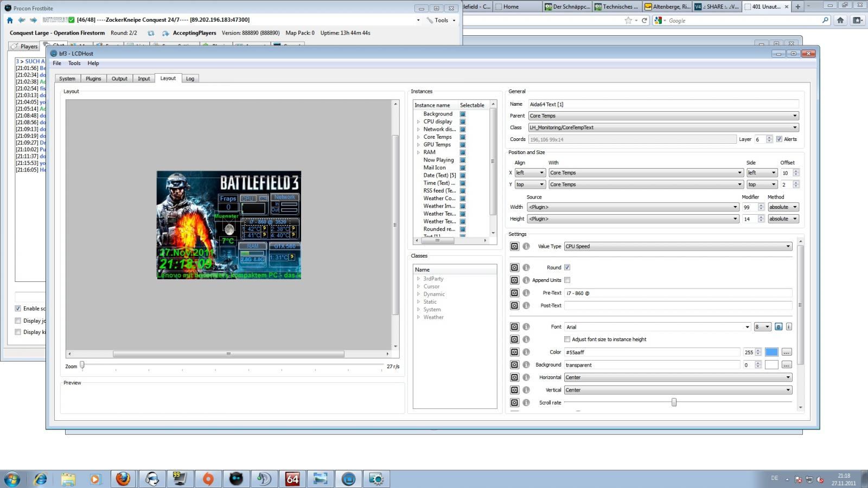Click the white Background color swatch
Screen dimensions: 868x488
[771, 365]
